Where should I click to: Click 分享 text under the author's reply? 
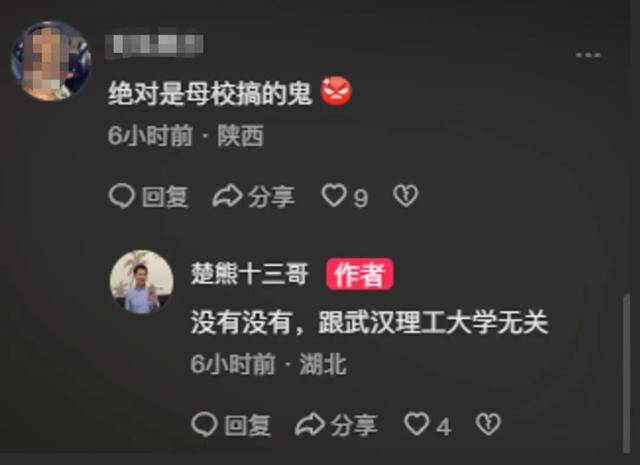click(354, 425)
